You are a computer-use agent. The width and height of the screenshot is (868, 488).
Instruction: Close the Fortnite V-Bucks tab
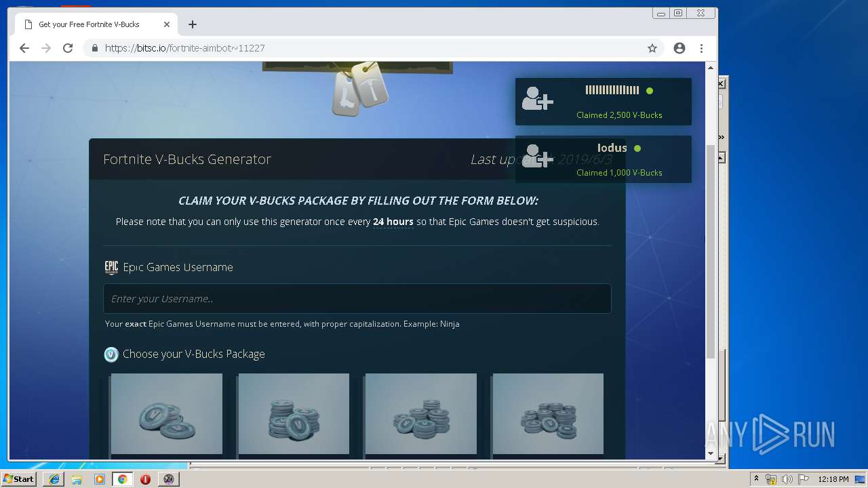(167, 24)
